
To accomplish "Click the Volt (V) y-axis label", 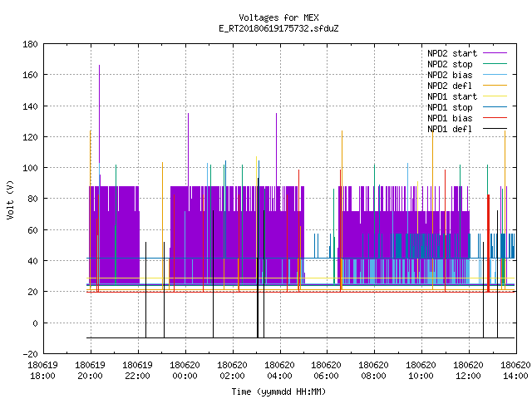I will click(x=10, y=200).
